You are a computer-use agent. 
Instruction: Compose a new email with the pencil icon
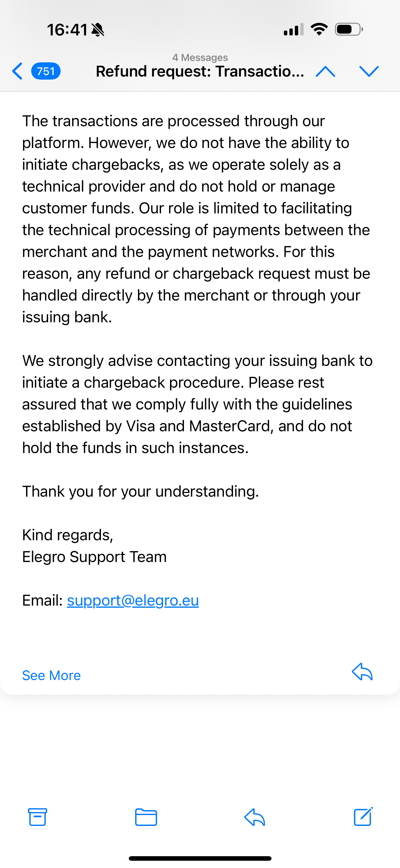tap(363, 817)
